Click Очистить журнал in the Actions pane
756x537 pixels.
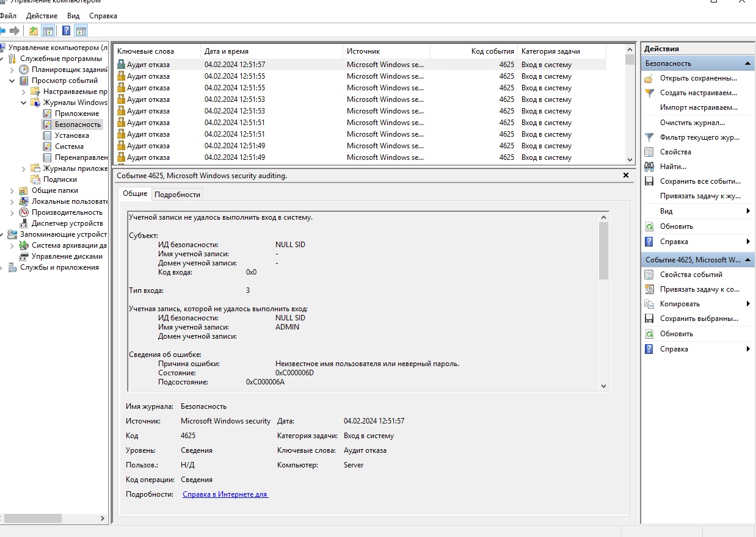point(692,123)
